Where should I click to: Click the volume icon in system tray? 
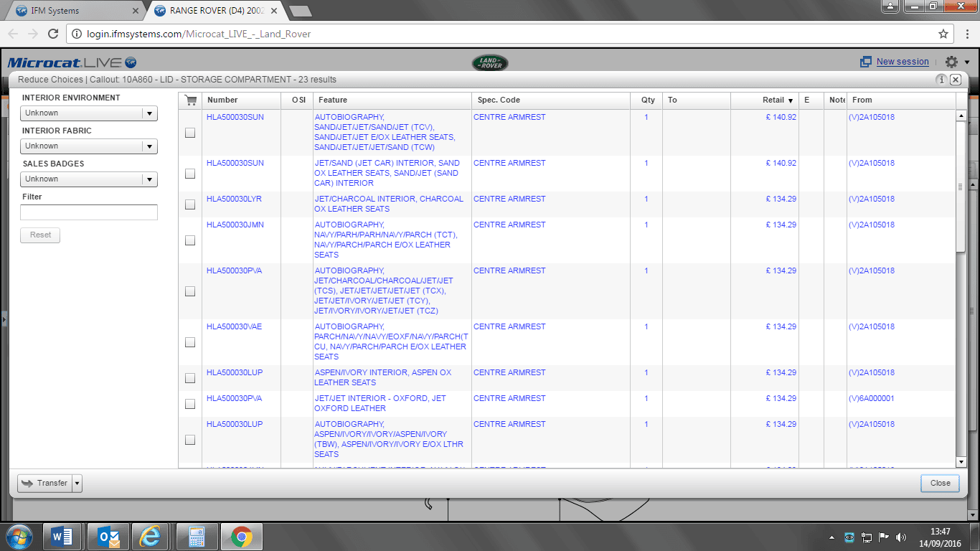point(902,537)
